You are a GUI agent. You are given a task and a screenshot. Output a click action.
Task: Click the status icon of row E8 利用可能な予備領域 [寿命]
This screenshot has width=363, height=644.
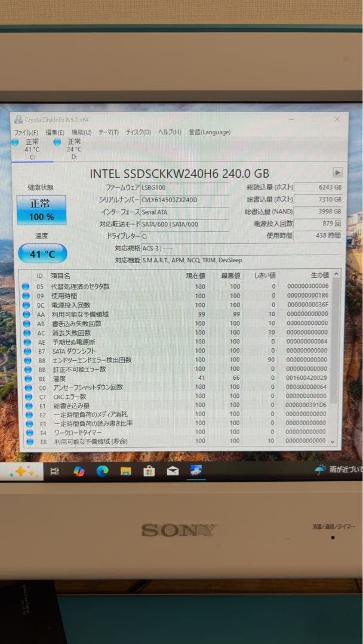[x=30, y=441]
